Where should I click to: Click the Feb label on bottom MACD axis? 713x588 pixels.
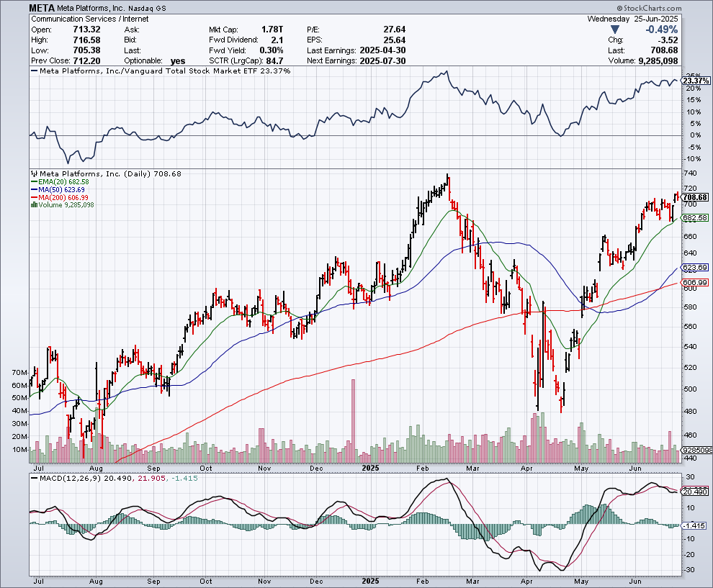click(423, 582)
